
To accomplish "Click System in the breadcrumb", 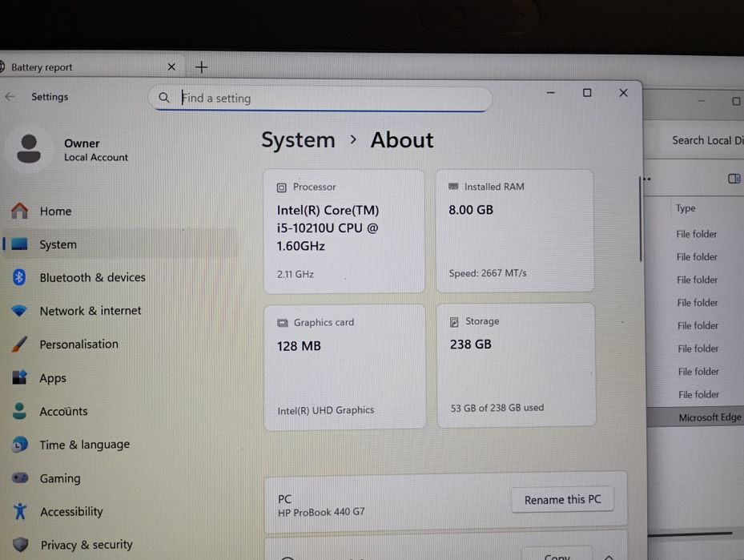I will [x=299, y=140].
